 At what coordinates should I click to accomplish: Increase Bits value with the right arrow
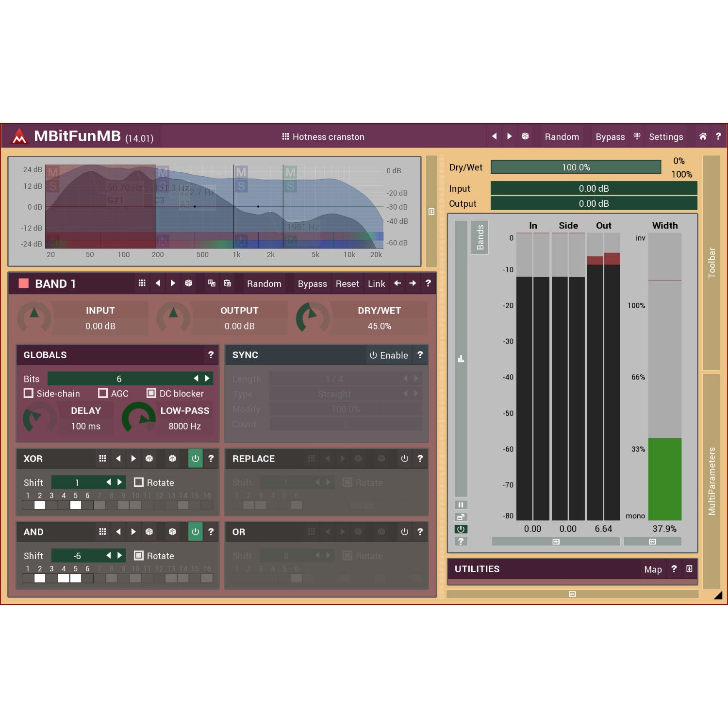[208, 378]
